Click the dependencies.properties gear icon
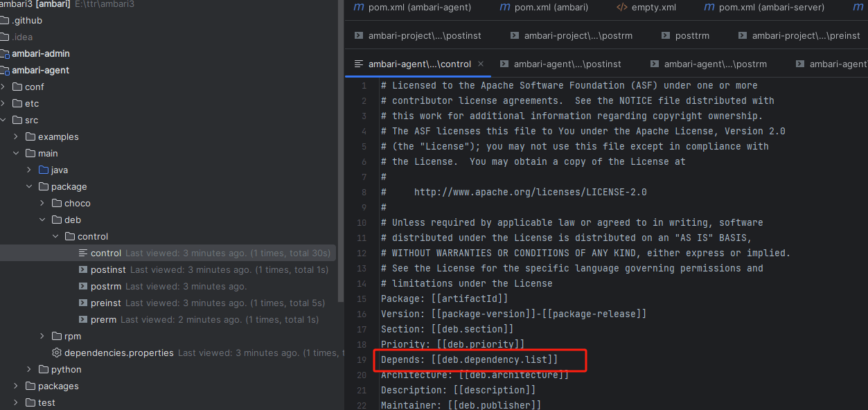The width and height of the screenshot is (868, 410). (x=57, y=353)
